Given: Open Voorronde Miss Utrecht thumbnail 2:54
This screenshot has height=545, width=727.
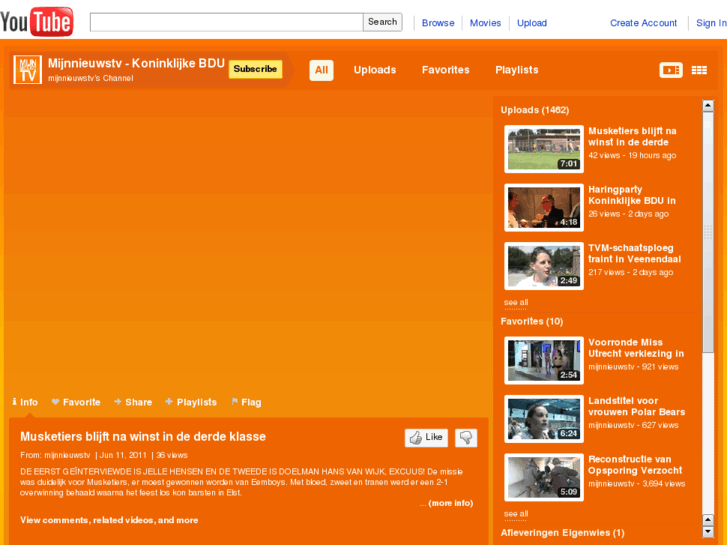Looking at the screenshot, I should pyautogui.click(x=544, y=360).
